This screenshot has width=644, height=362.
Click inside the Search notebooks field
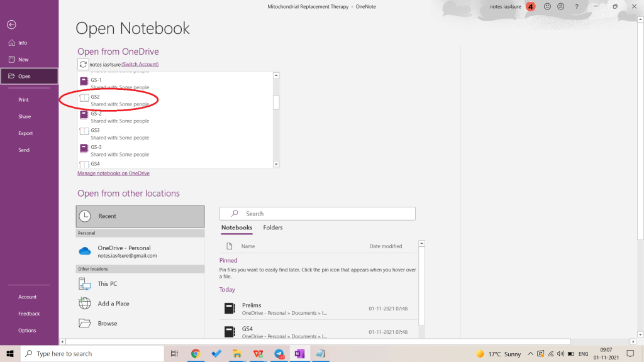[x=317, y=213]
